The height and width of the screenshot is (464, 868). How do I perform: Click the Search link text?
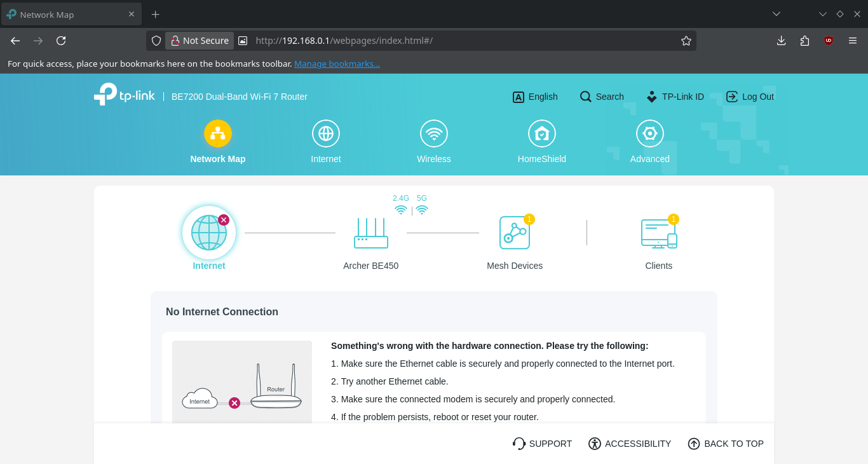pos(610,97)
